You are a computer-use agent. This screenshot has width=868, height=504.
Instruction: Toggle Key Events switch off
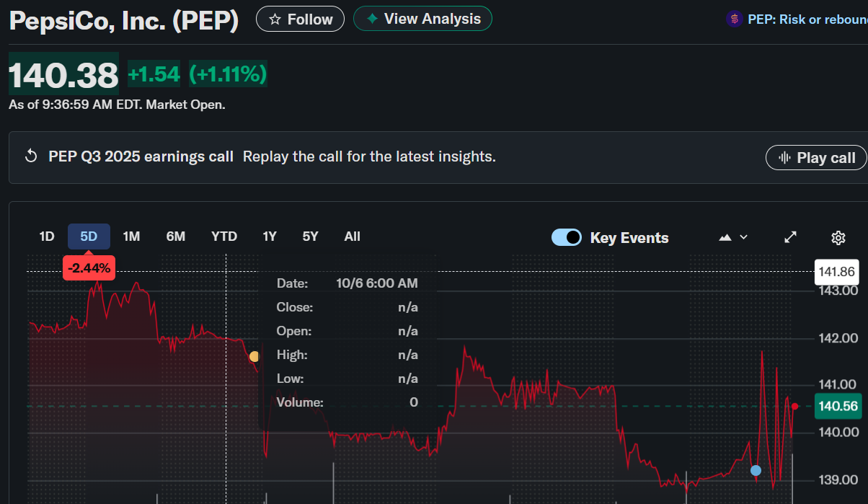click(567, 237)
